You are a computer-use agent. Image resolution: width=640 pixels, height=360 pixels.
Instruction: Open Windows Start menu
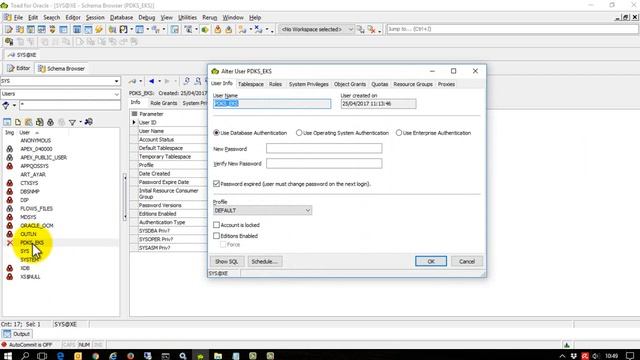pyautogui.click(x=7, y=356)
